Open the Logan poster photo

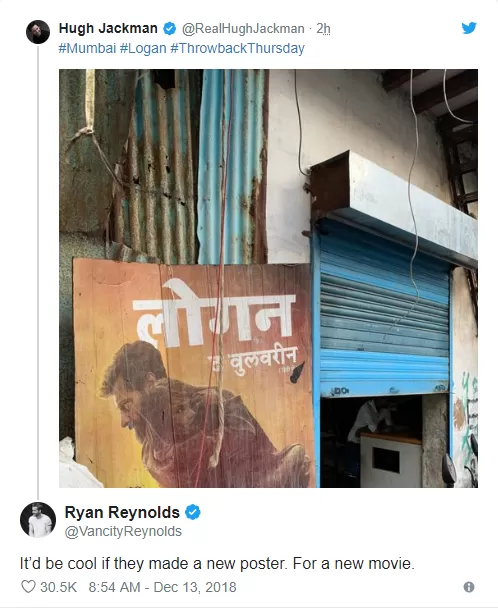(x=268, y=278)
